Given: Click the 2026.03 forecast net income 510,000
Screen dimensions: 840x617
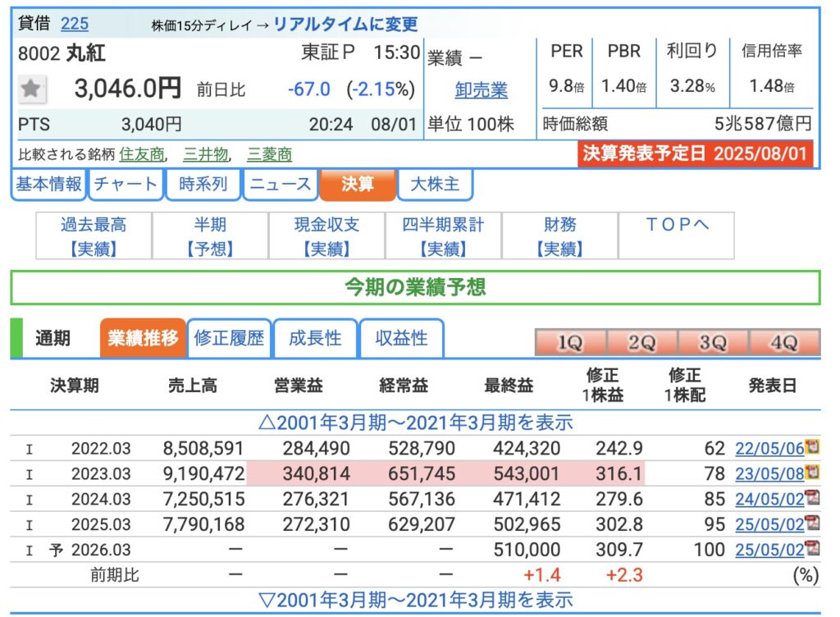Looking at the screenshot, I should (x=527, y=550).
